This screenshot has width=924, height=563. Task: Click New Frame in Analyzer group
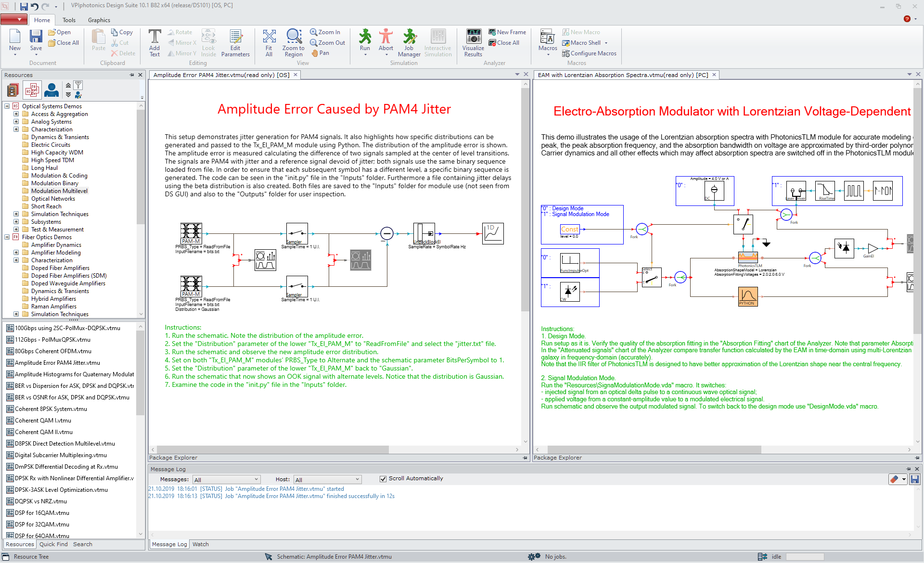click(507, 32)
